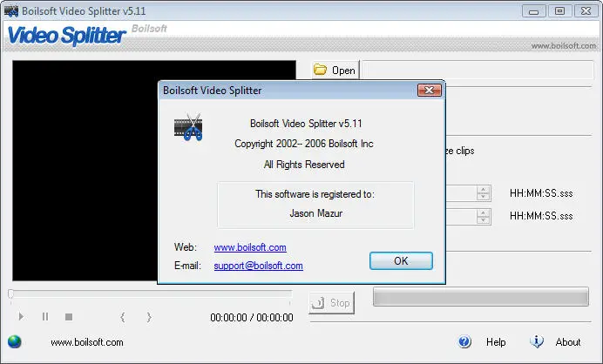The width and height of the screenshot is (603, 364).
Task: Set start mark with left brace button
Action: pos(123,317)
